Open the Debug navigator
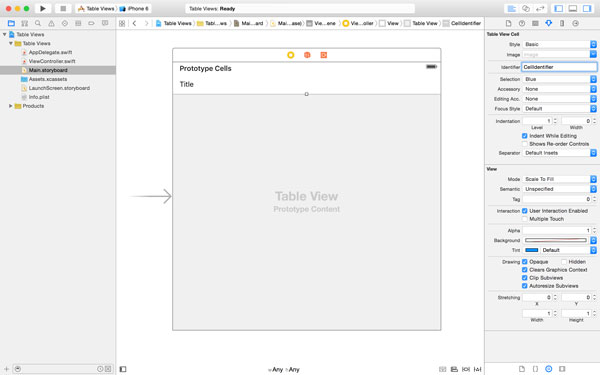Viewport: 600px width, 375px height. coord(78,23)
